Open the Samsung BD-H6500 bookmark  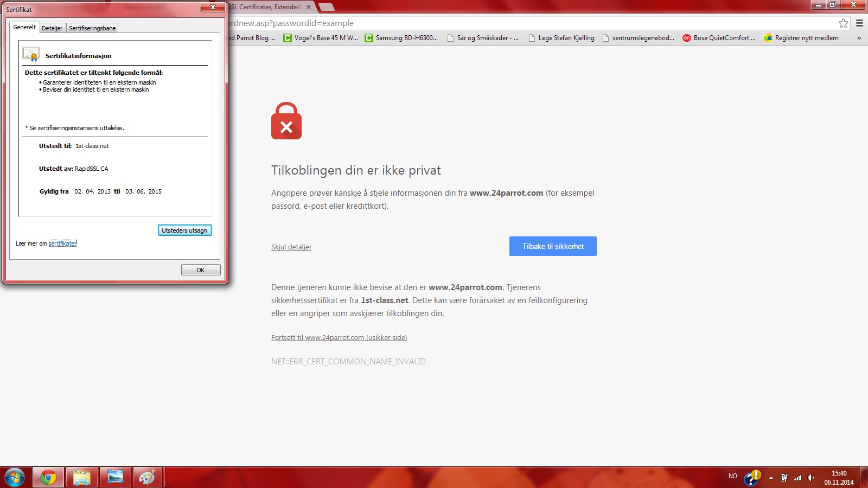(x=401, y=38)
